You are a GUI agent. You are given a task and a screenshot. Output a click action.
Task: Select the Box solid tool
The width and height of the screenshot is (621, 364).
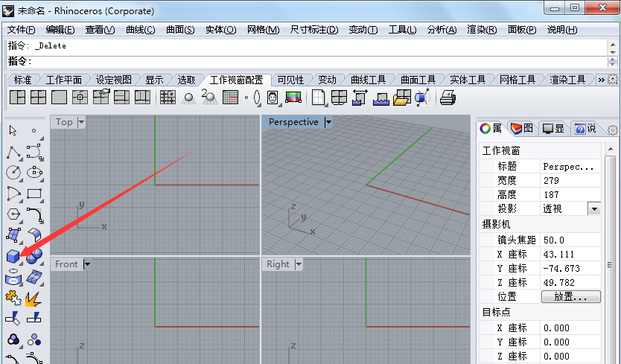tap(13, 256)
